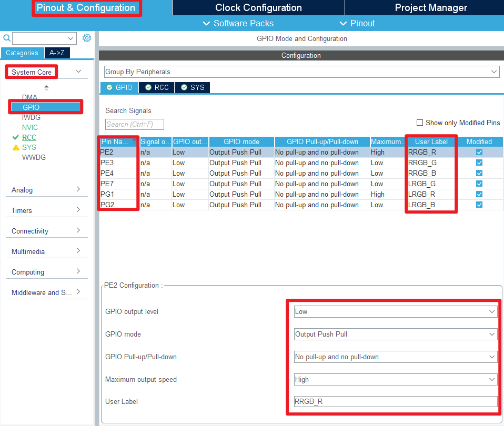Select NVIC in System Core list
504x426 pixels.
point(30,128)
